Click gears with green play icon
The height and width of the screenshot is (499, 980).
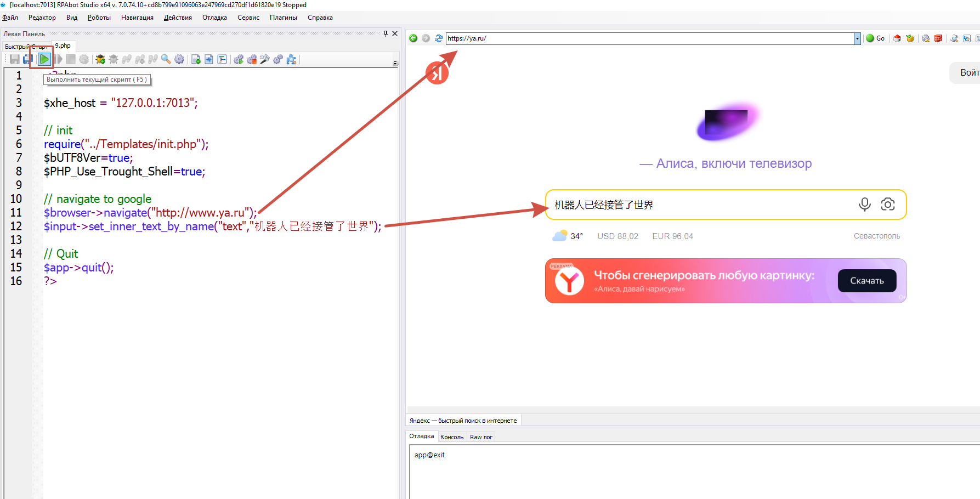[239, 59]
